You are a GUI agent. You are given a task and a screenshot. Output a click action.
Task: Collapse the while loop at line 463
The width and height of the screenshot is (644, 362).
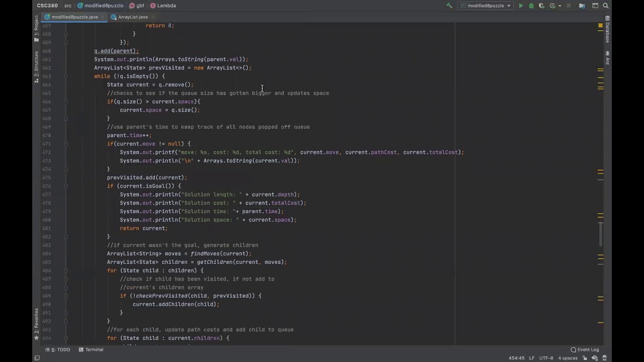coord(66,76)
